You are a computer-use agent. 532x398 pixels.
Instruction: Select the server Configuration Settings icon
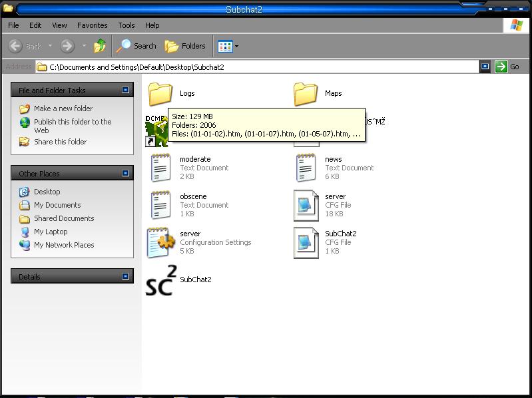(x=161, y=243)
